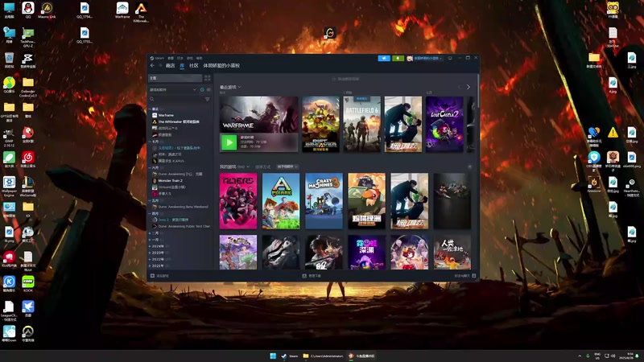Open Steam from the Windows taskbar
The height and width of the screenshot is (362, 644).
[x=290, y=356]
